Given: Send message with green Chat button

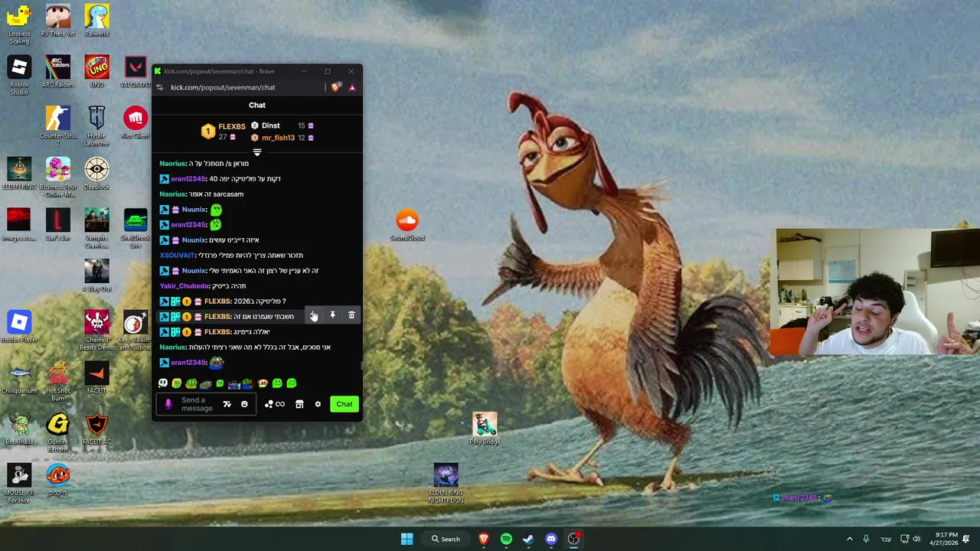Looking at the screenshot, I should 345,404.
